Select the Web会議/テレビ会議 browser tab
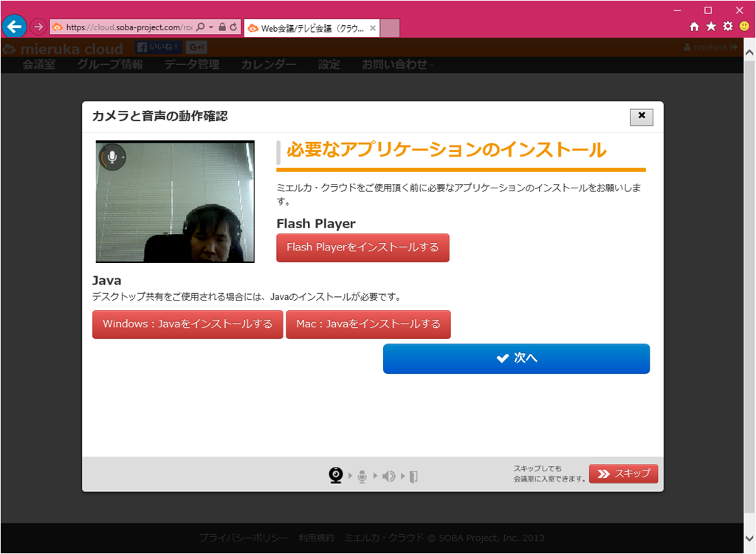The image size is (756, 554). tap(312, 29)
